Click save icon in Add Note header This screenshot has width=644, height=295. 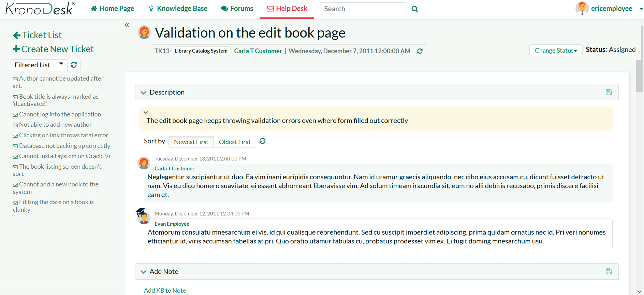[x=609, y=271]
